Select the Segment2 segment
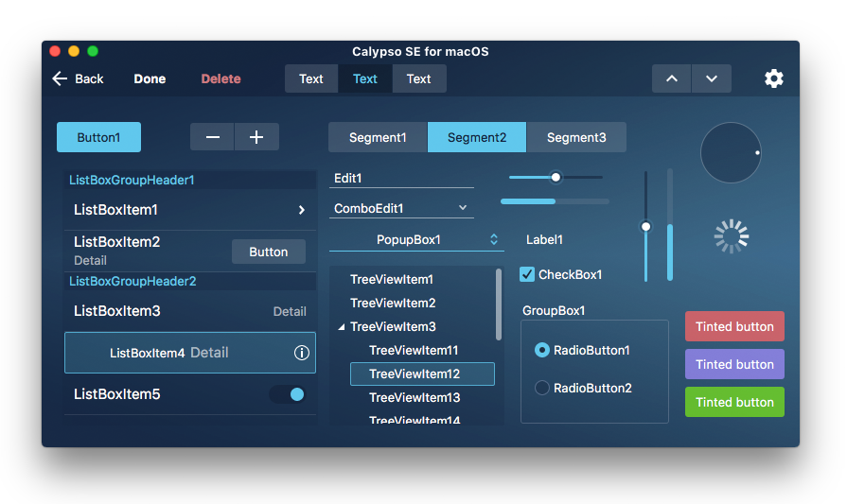 coord(477,137)
